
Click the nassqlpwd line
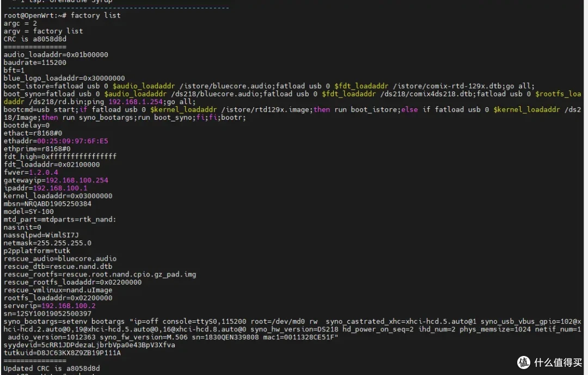tap(41, 235)
